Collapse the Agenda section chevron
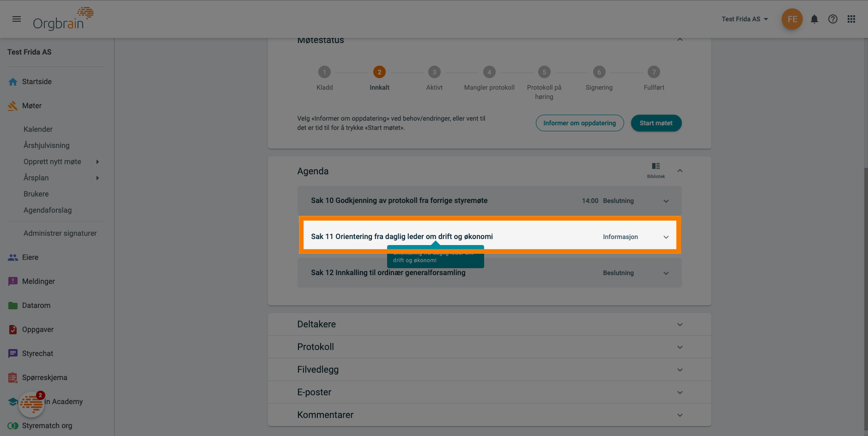This screenshot has height=436, width=868. click(x=680, y=171)
